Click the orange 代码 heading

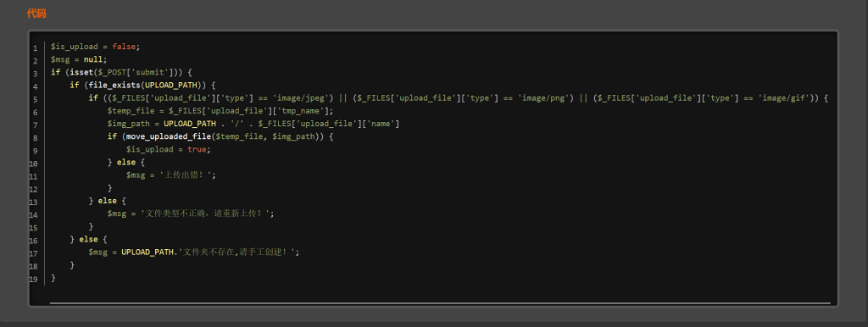coord(36,14)
